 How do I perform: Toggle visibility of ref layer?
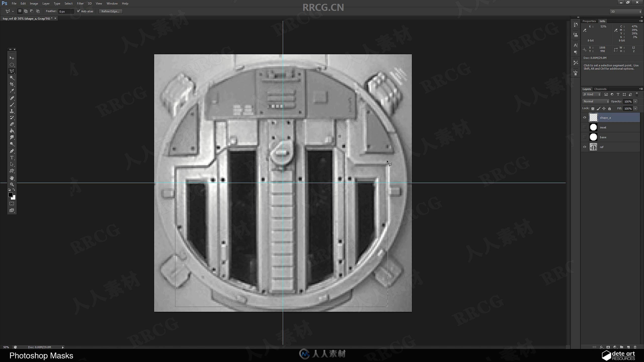[x=585, y=147]
